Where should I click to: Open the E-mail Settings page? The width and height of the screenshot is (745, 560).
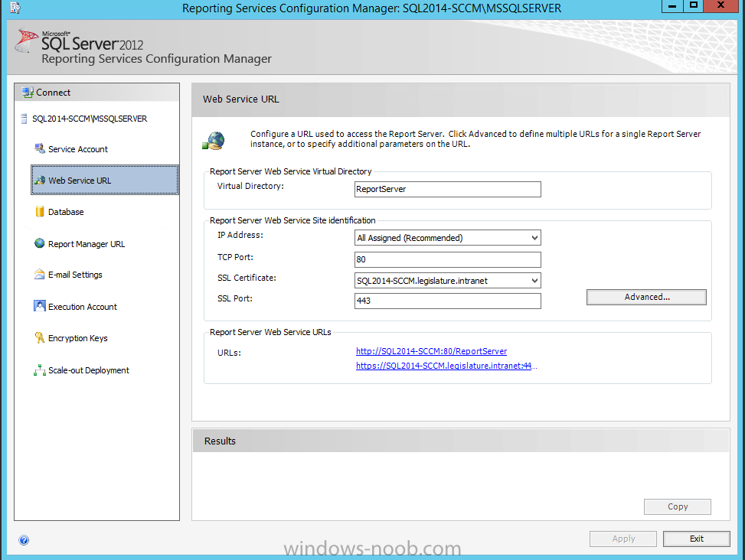75,275
